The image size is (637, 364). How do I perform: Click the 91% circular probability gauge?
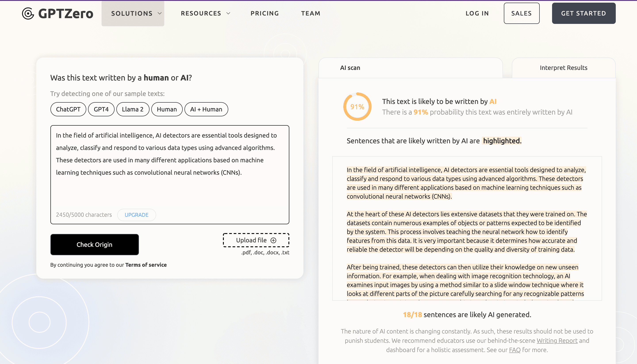tap(357, 107)
